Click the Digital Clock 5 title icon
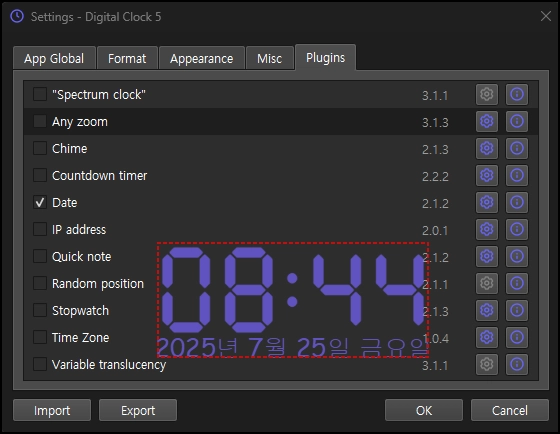This screenshot has height=434, width=560. click(17, 16)
